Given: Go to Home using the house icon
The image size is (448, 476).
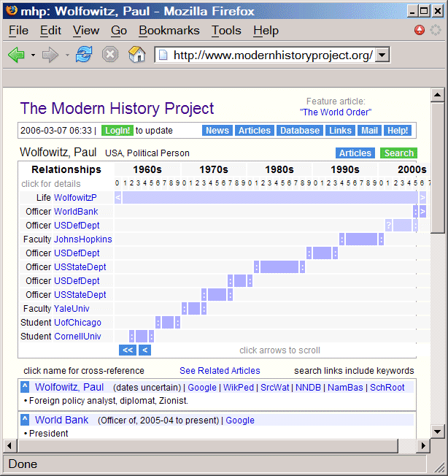Looking at the screenshot, I should point(136,55).
